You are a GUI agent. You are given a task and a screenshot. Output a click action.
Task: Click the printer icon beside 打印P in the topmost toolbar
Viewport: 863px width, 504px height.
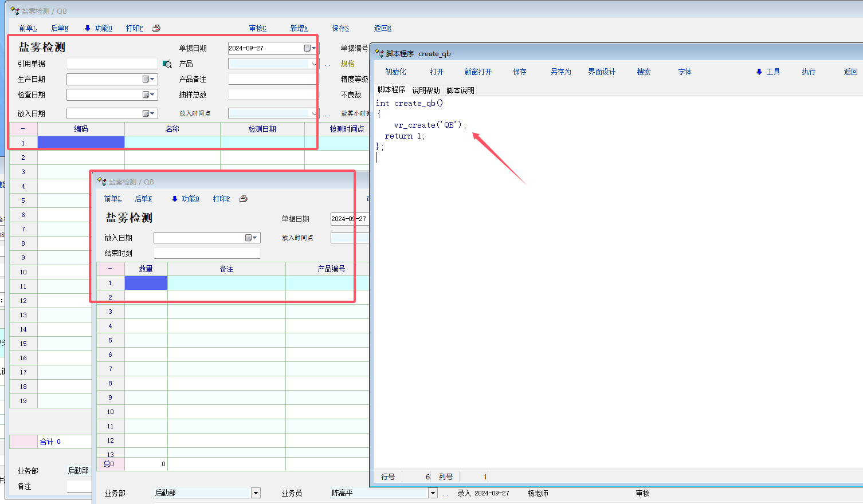point(156,28)
